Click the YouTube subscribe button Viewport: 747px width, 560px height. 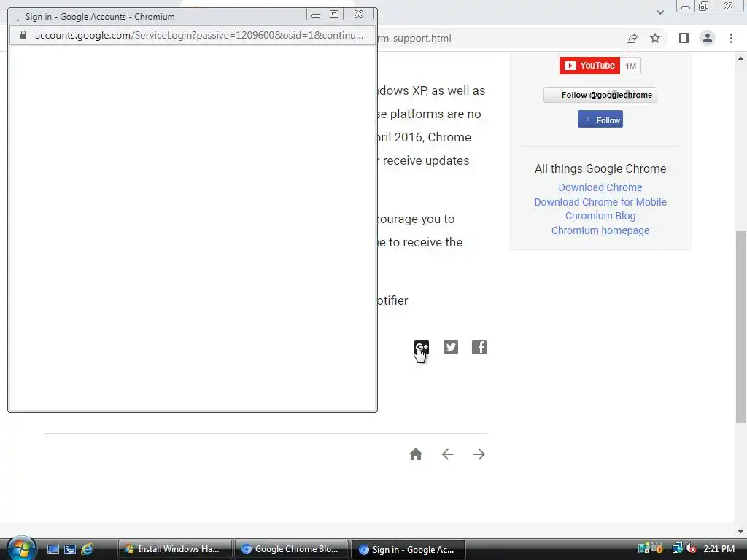tap(589, 66)
